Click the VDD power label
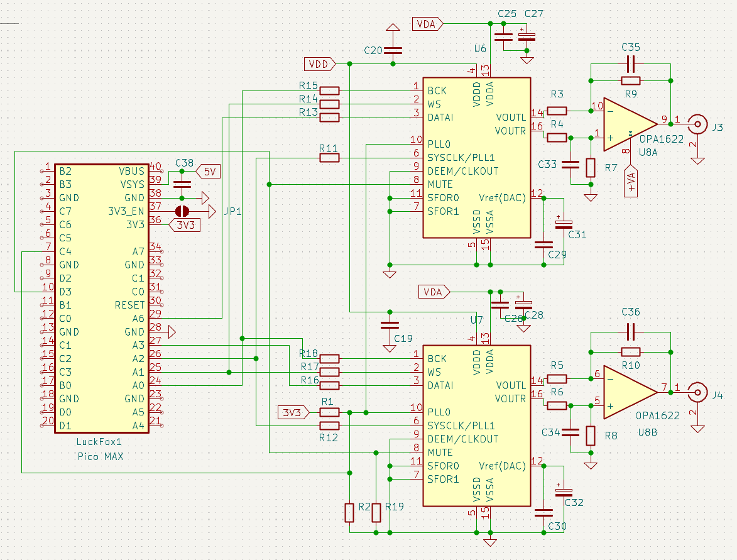Viewport: 737px width, 560px height. click(320, 63)
